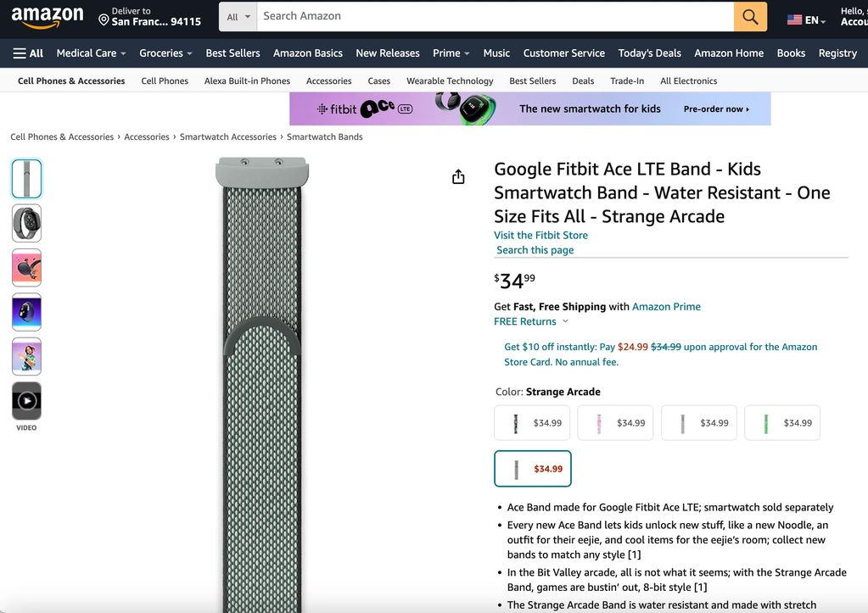
Task: Choose the first dark band color option
Action: pyautogui.click(x=532, y=423)
